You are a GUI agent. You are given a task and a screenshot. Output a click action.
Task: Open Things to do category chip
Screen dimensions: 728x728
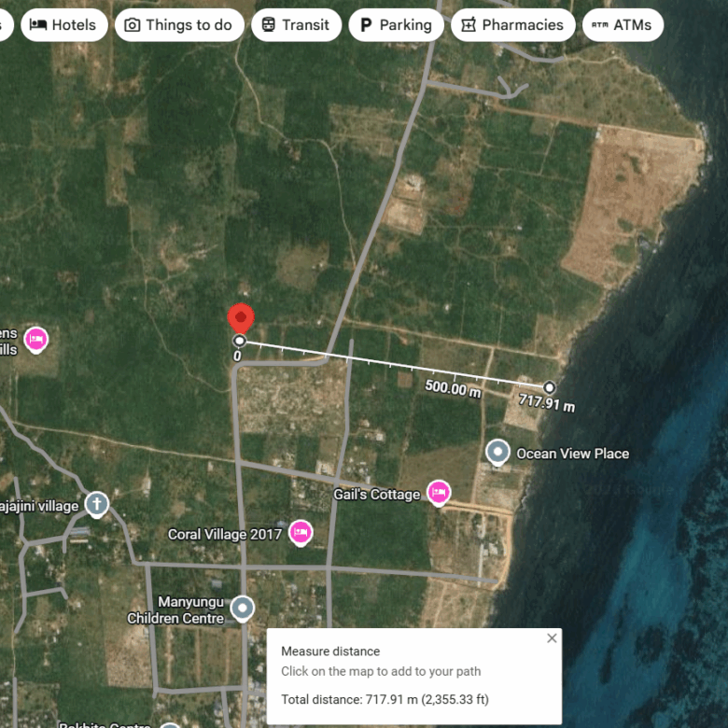point(179,24)
